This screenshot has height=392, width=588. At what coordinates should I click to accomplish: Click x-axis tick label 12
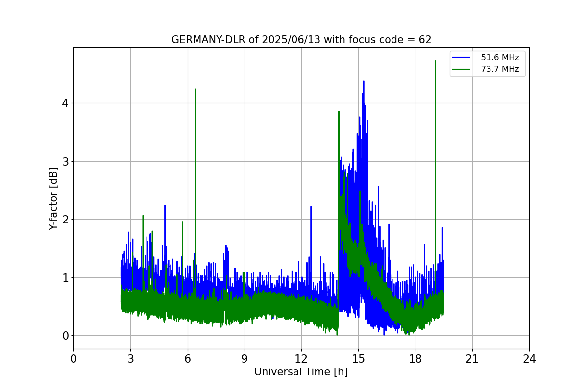[x=301, y=359]
